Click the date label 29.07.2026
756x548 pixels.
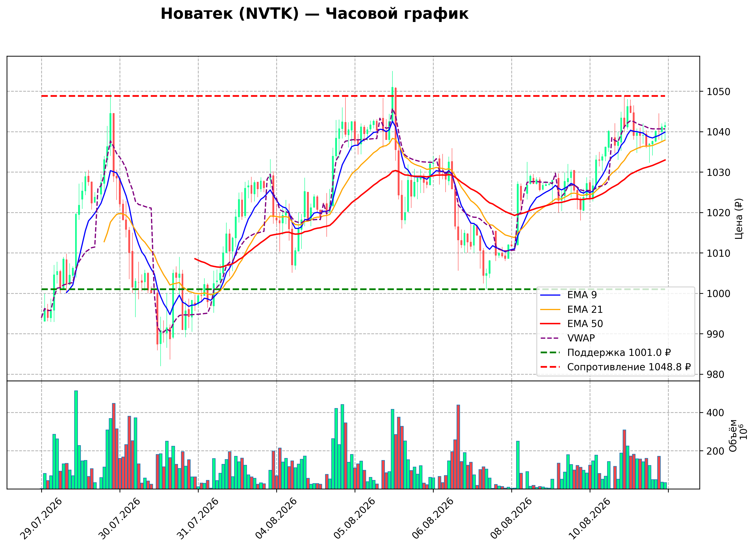click(x=41, y=518)
